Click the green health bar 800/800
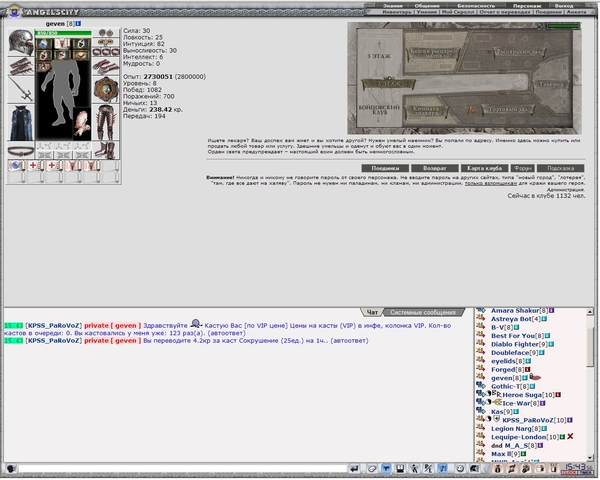 [x=63, y=33]
